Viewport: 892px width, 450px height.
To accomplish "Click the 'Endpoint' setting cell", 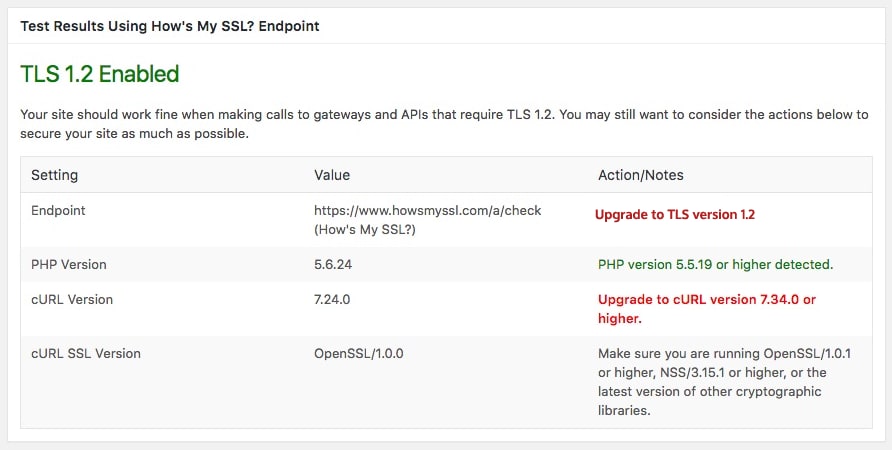I will (58, 210).
